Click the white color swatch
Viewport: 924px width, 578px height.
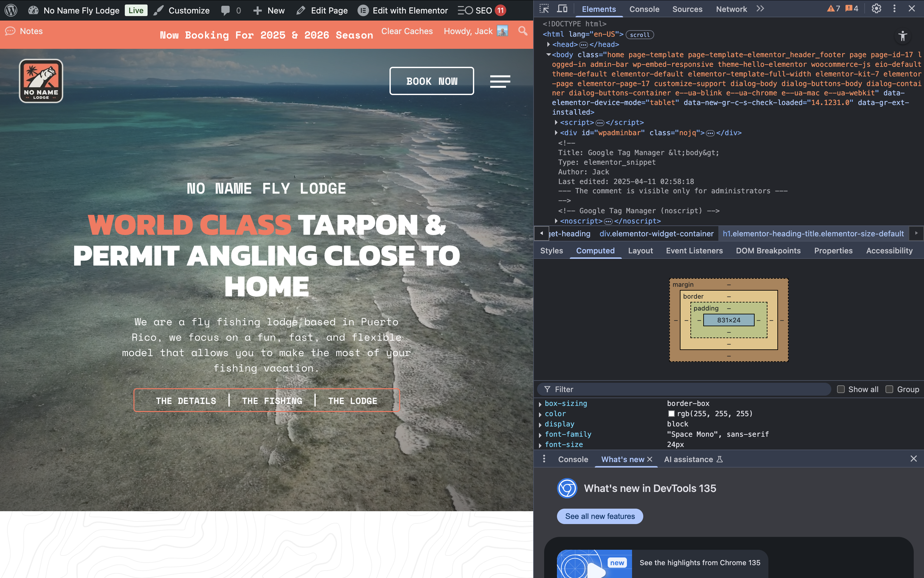point(671,414)
